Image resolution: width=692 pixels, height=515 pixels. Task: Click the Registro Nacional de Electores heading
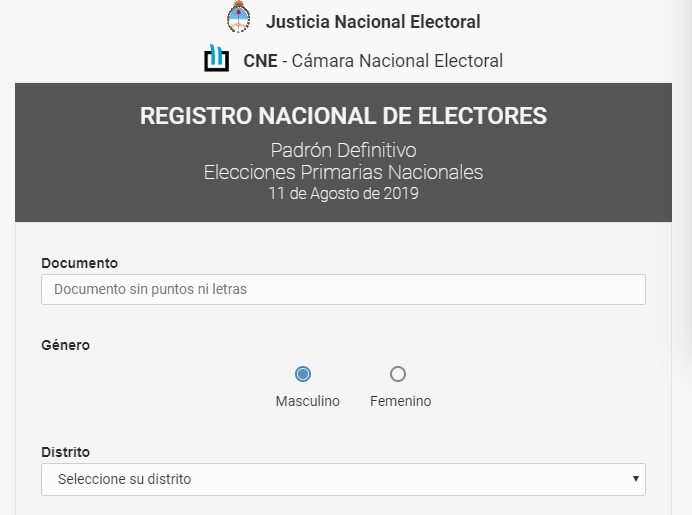(x=343, y=116)
